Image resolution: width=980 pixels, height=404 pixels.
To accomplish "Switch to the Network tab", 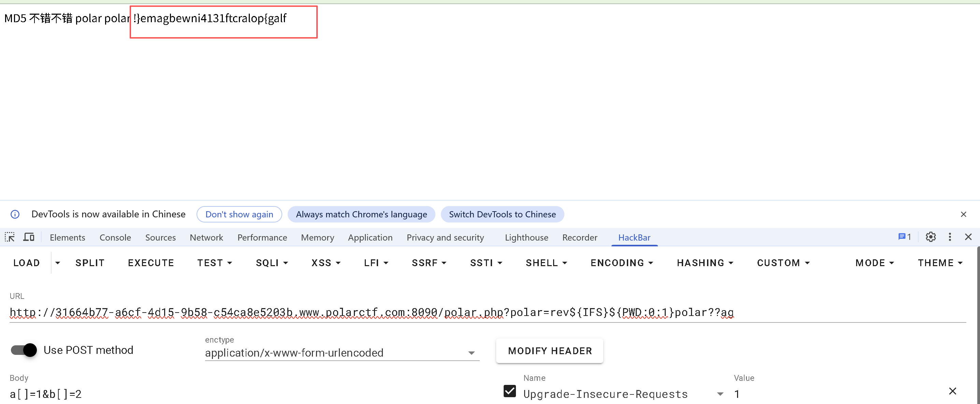I will tap(206, 237).
